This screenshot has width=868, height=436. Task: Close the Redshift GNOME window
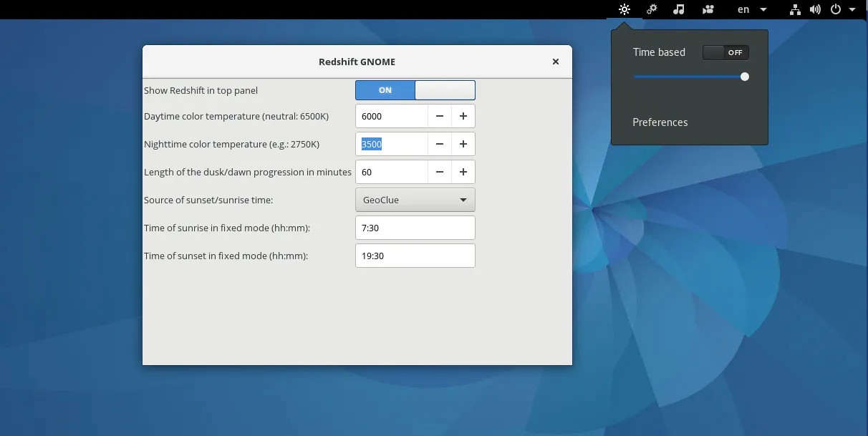coord(555,62)
